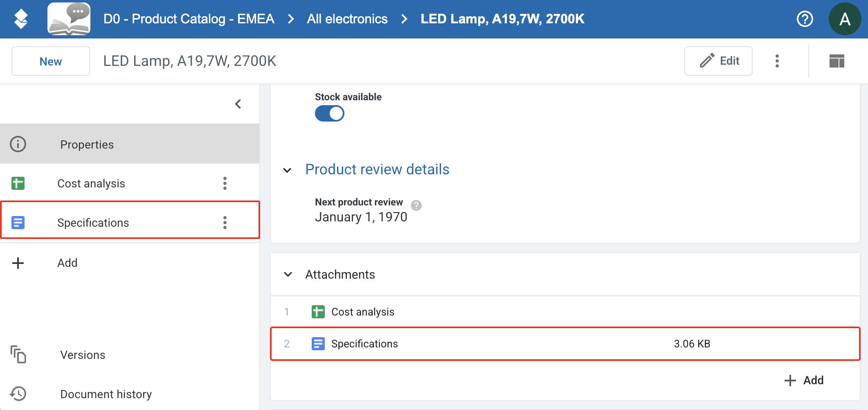Open the home logo icon in header

[x=21, y=19]
